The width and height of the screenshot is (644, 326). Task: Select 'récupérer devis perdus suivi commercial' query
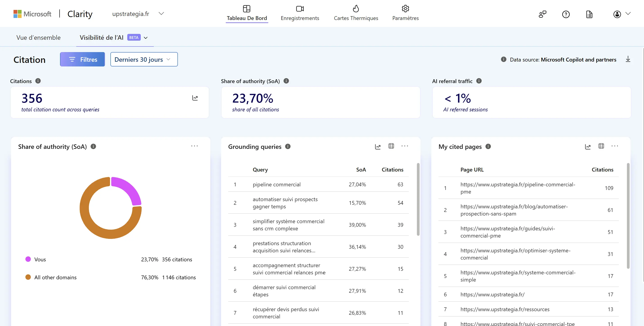[318, 313]
